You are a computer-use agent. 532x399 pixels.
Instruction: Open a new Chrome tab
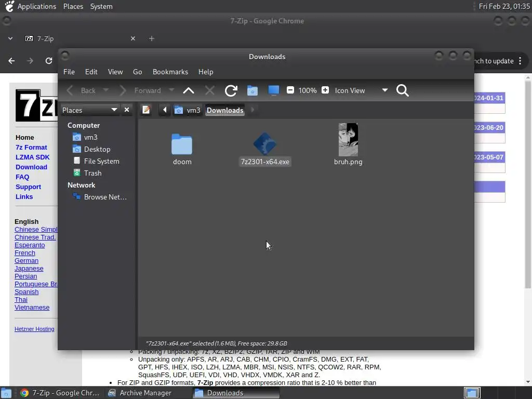(x=152, y=38)
